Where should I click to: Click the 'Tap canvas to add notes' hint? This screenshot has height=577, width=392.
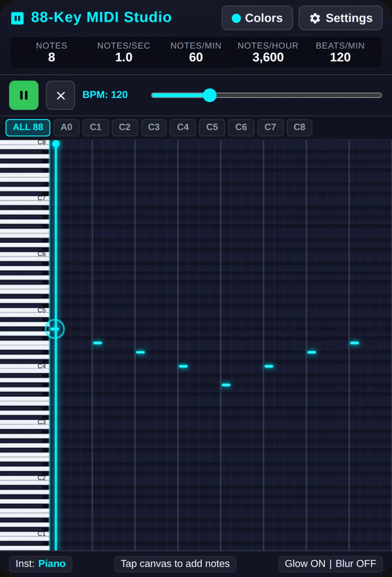click(175, 564)
